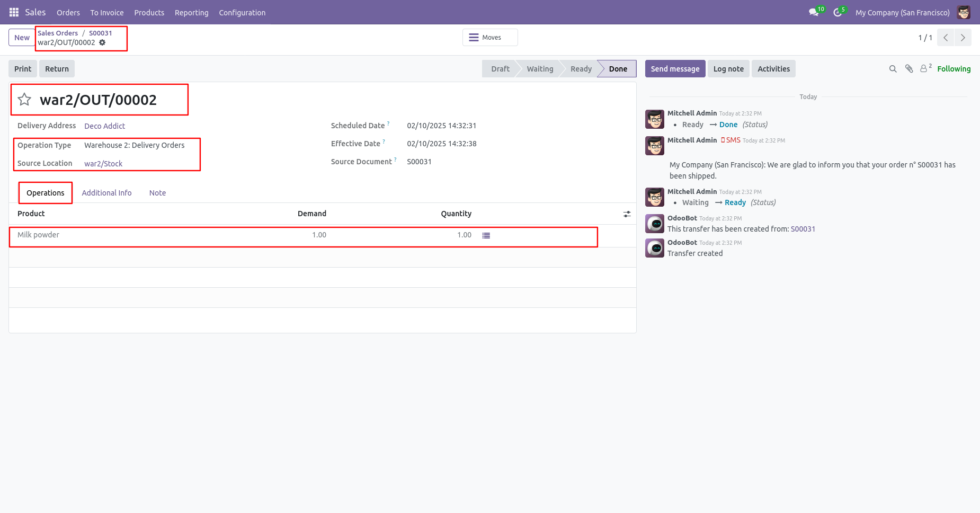
Task: Toggle the Following subscription button
Action: [954, 69]
